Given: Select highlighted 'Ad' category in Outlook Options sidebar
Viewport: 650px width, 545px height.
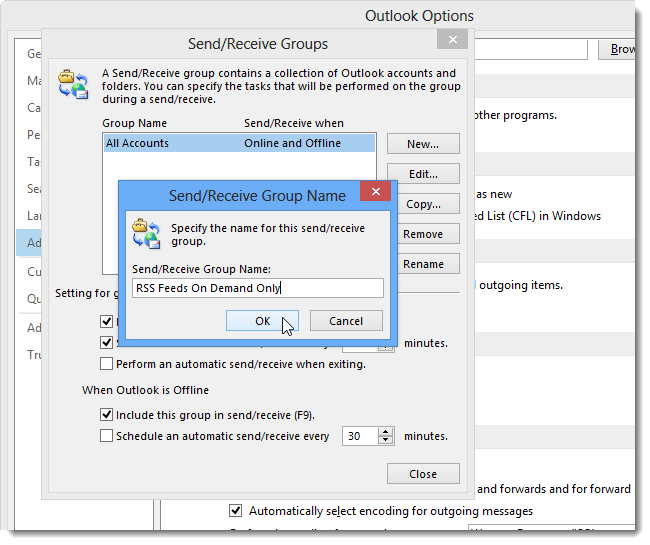Looking at the screenshot, I should [29, 243].
